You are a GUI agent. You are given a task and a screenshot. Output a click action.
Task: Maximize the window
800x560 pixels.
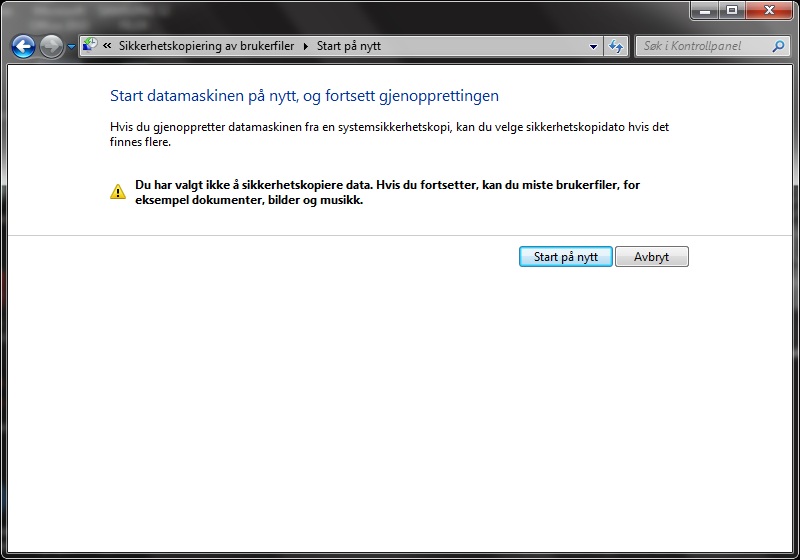pyautogui.click(x=732, y=10)
